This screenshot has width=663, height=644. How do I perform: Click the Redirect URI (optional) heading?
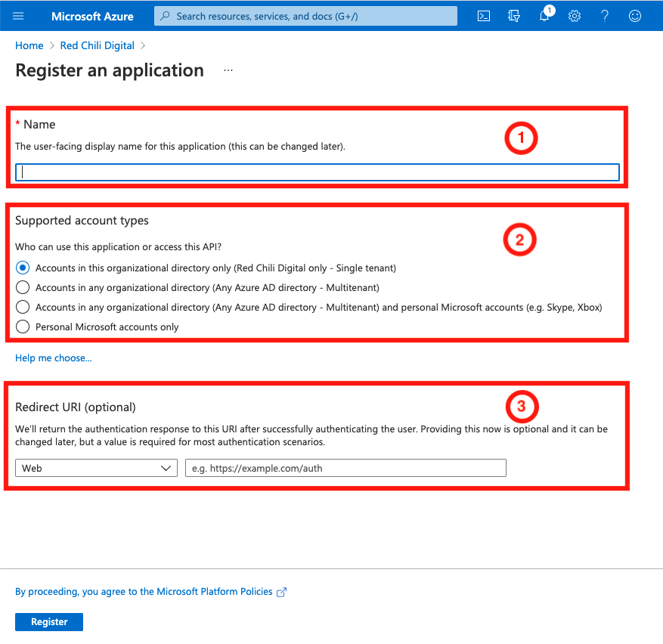click(76, 407)
